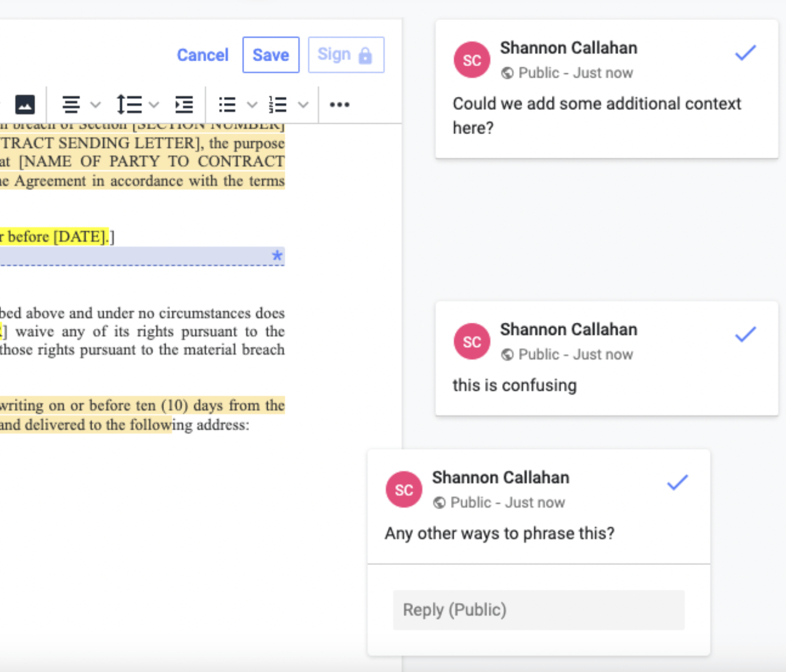Save the document

coord(271,54)
